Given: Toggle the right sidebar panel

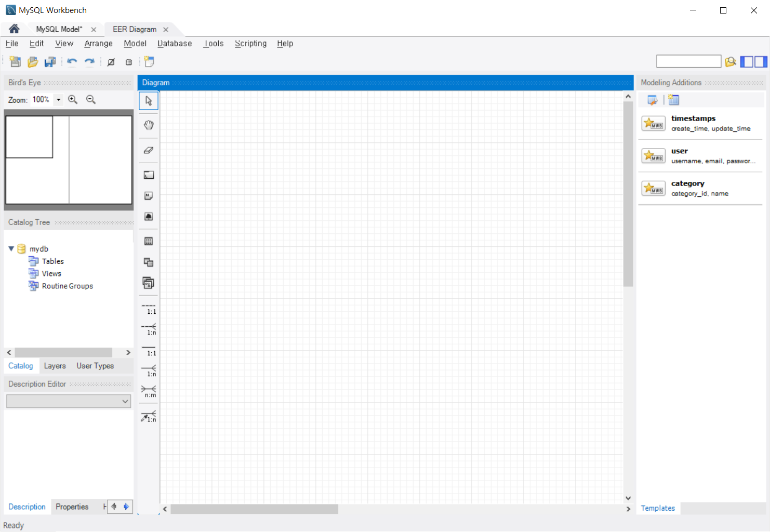Looking at the screenshot, I should [761, 62].
